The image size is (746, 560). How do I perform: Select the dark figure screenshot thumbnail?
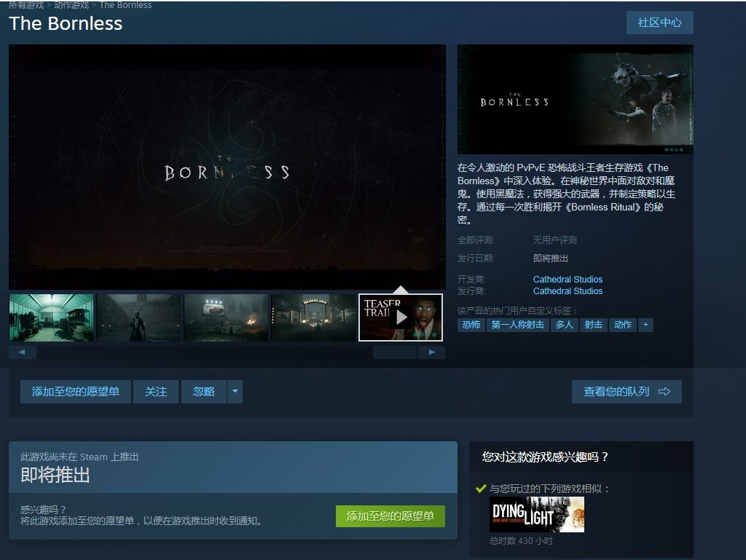(138, 318)
